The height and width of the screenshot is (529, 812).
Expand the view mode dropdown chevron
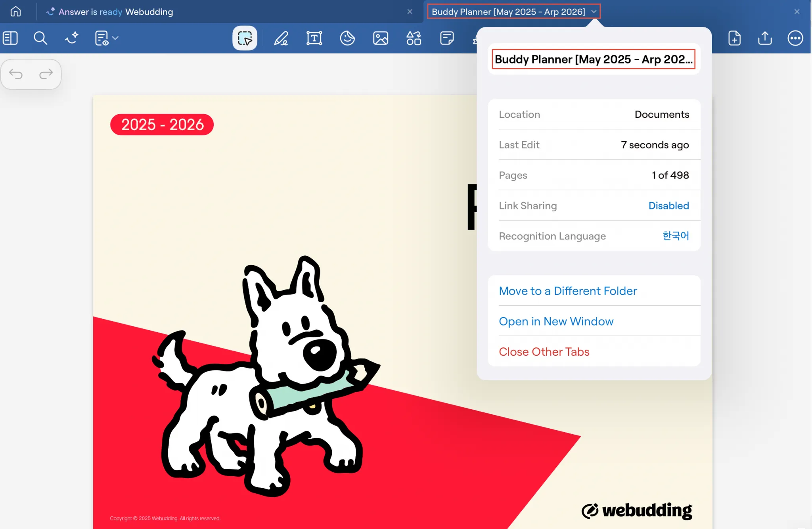(115, 38)
